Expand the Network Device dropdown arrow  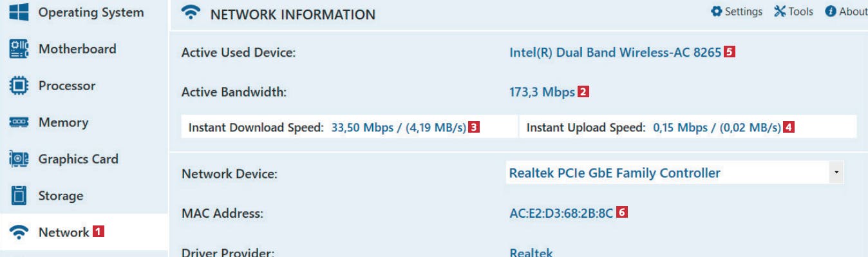[836, 173]
